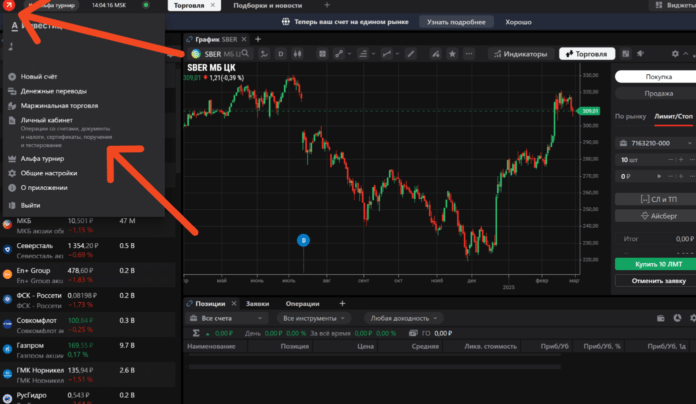Click the pie chart icon in positions panel
The height and width of the screenshot is (404, 696).
pyautogui.click(x=677, y=318)
